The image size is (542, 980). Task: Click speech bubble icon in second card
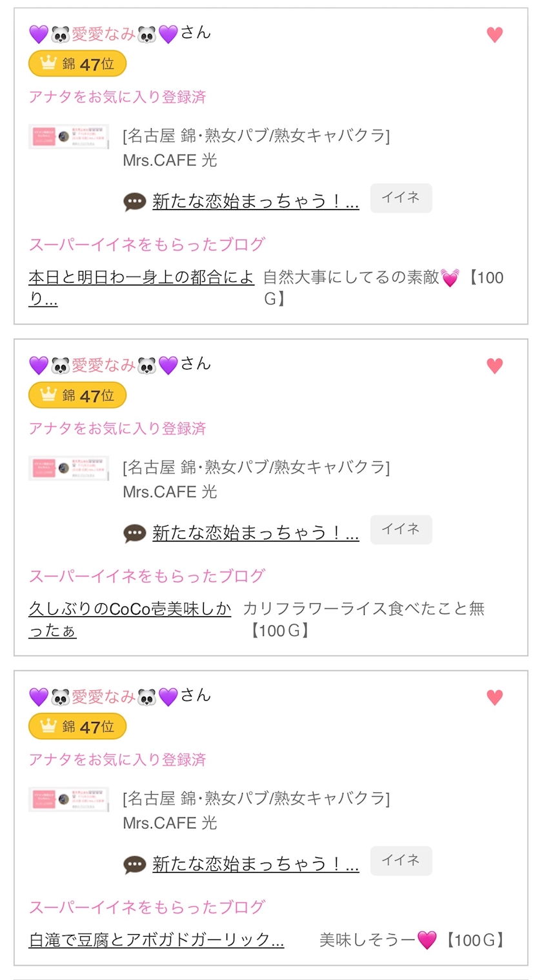[x=135, y=534]
